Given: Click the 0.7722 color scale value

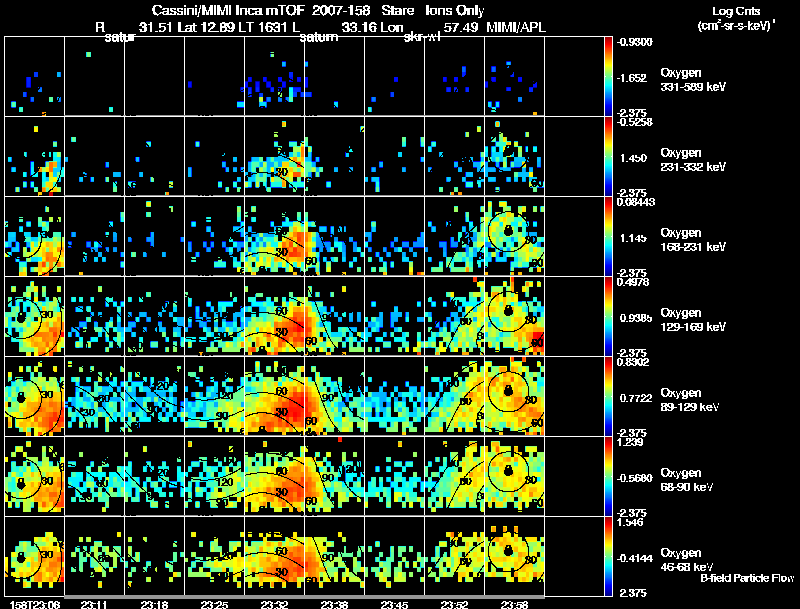Looking at the screenshot, I should (636, 398).
